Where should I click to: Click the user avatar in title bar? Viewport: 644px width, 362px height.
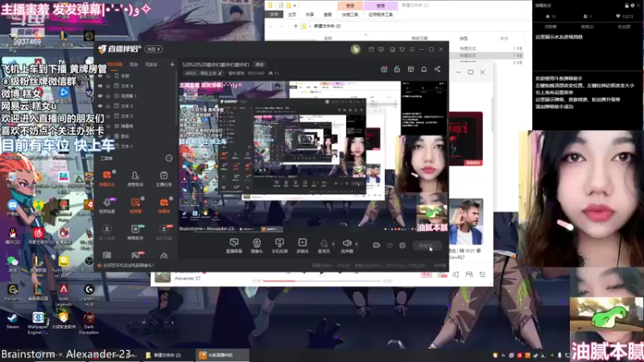355,49
